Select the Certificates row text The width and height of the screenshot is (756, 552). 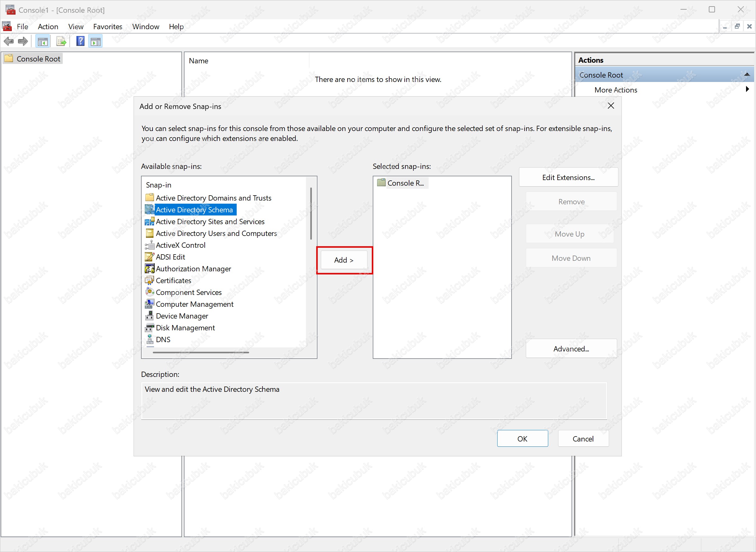click(173, 280)
